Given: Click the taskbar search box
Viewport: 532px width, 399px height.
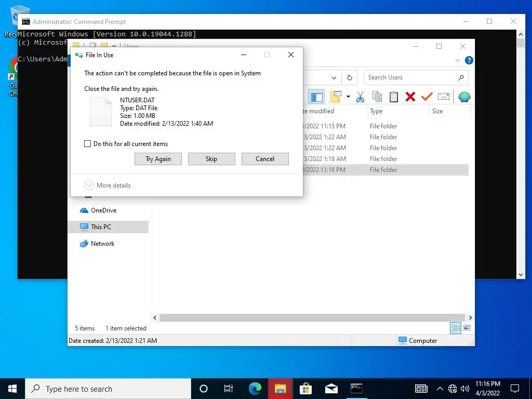Looking at the screenshot, I should [x=108, y=389].
